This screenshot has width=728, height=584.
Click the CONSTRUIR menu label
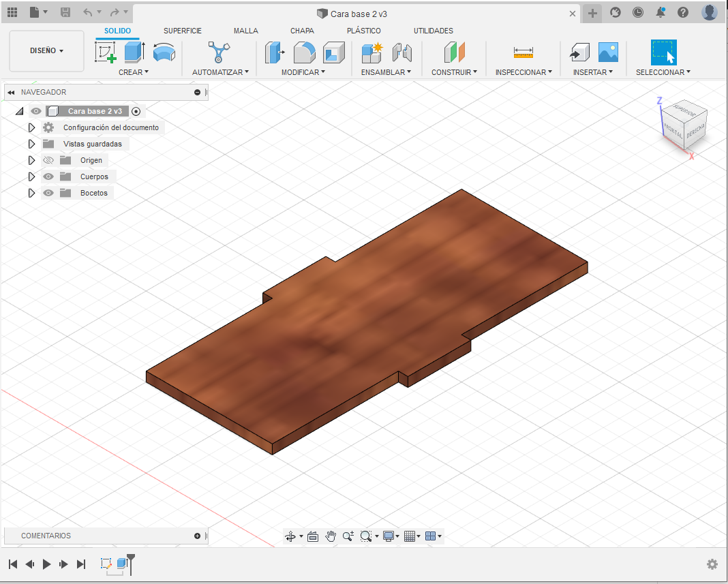(x=454, y=72)
